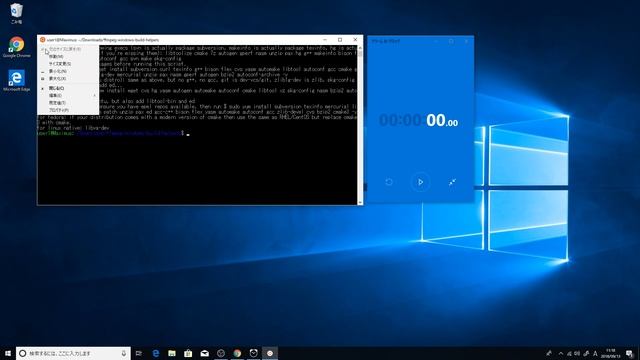Click scroll-down arrow of terminal scrollbar
640x360 pixels.
(360, 202)
